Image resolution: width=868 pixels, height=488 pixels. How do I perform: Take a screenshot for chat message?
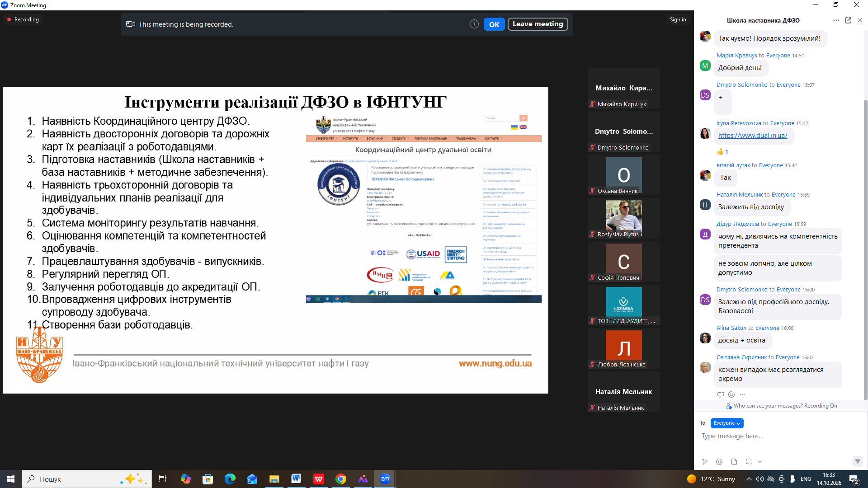click(x=749, y=462)
